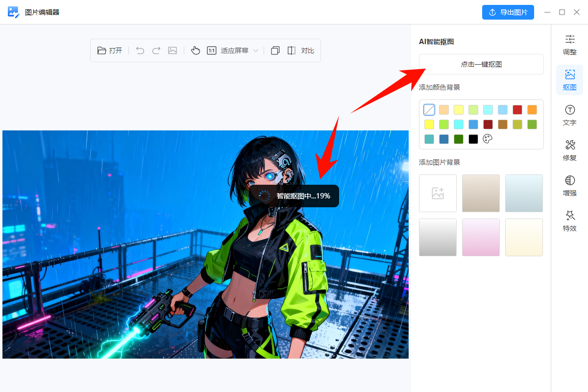Image resolution: width=588 pixels, height=392 pixels.
Task: Pick the peach background swatch
Action: [444, 110]
